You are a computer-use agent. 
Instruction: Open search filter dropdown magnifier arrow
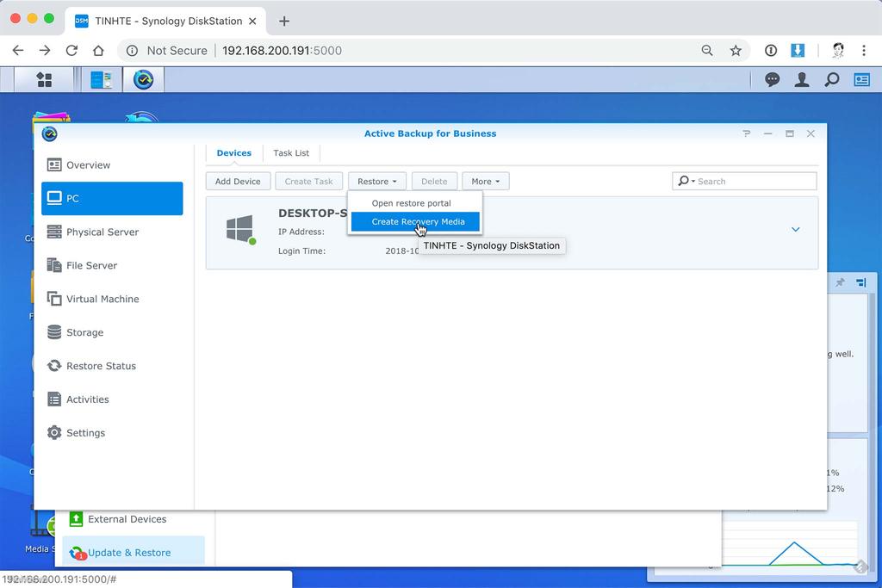pos(686,181)
